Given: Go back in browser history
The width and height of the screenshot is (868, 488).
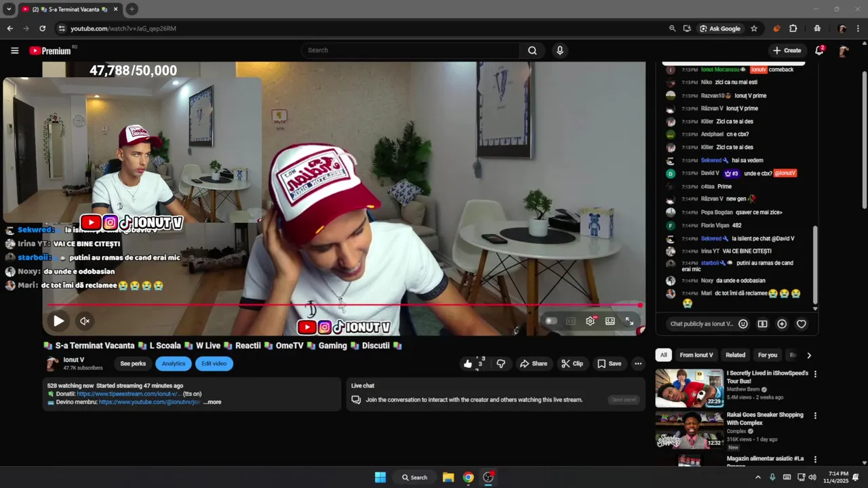Looking at the screenshot, I should click(9, 28).
